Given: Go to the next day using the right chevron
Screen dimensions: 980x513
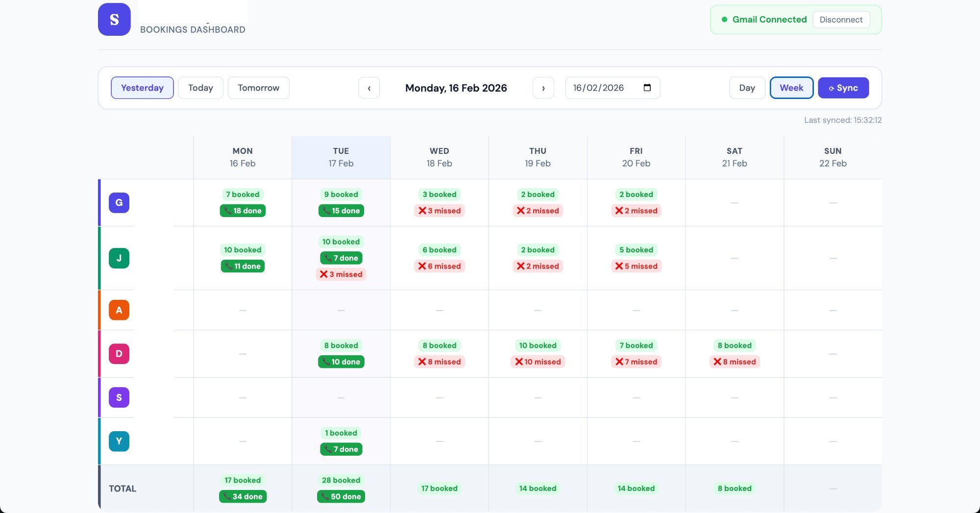Looking at the screenshot, I should [543, 88].
